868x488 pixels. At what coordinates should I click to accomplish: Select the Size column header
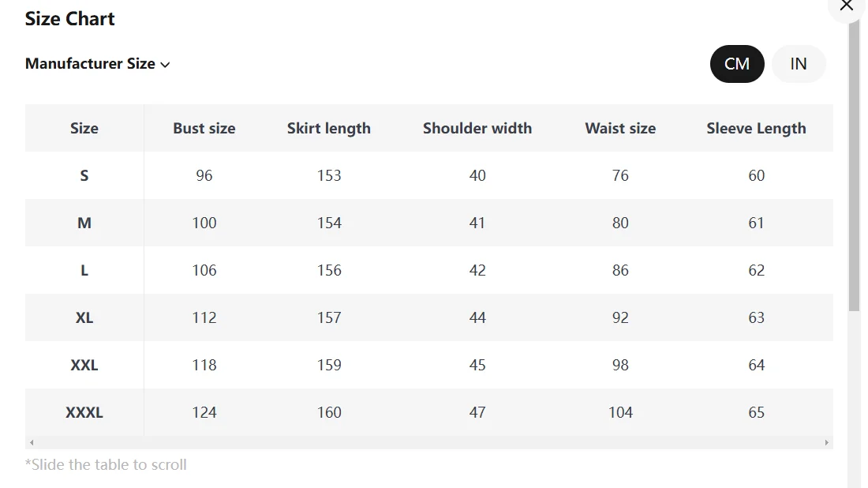click(84, 128)
